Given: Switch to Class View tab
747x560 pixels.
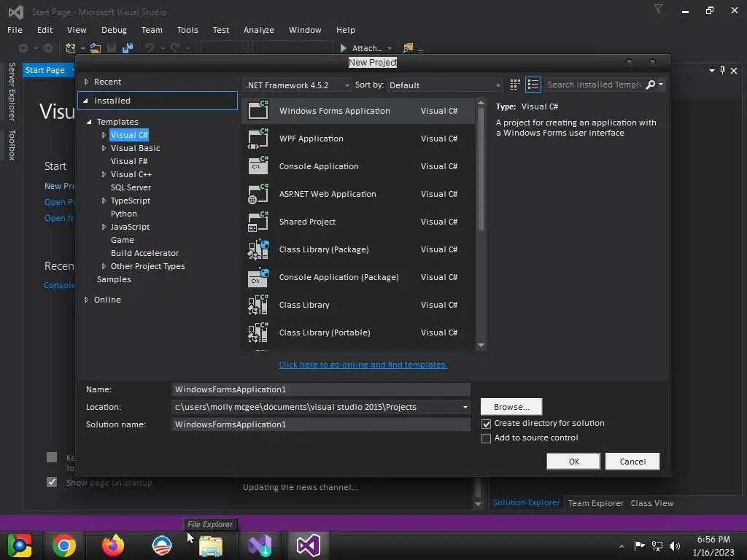Looking at the screenshot, I should 651,503.
